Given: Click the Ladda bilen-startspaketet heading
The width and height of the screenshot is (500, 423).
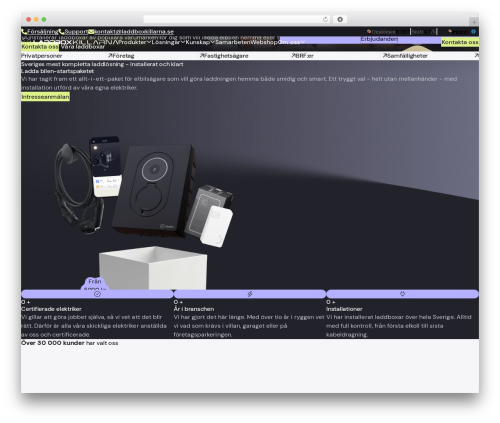Looking at the screenshot, I should pos(58,71).
